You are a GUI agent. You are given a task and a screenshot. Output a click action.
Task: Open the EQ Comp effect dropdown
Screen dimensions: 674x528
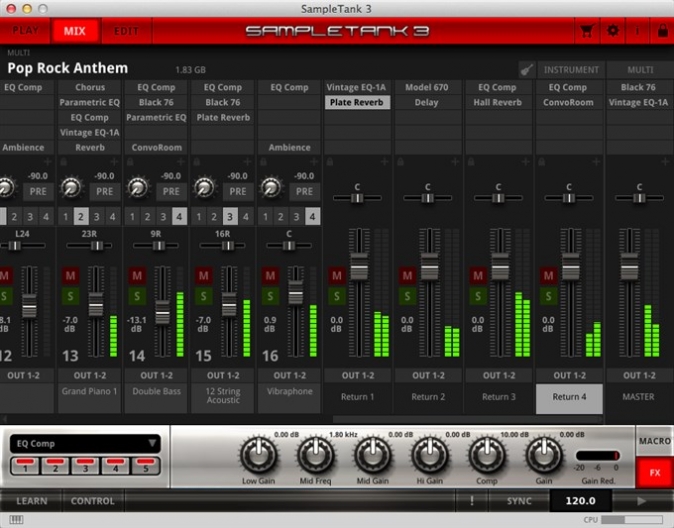(x=85, y=443)
